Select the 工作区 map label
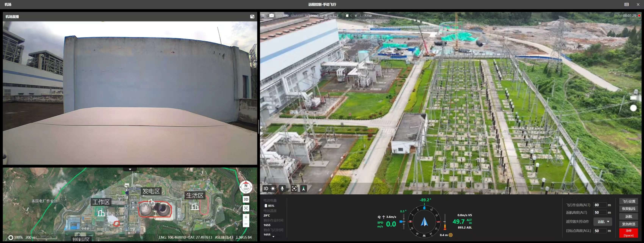644x243 pixels. pyautogui.click(x=101, y=202)
